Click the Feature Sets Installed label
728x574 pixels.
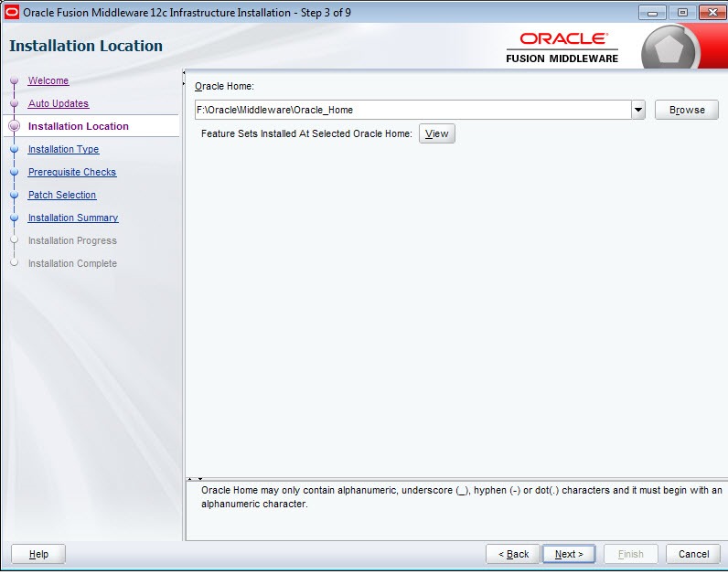pos(306,133)
